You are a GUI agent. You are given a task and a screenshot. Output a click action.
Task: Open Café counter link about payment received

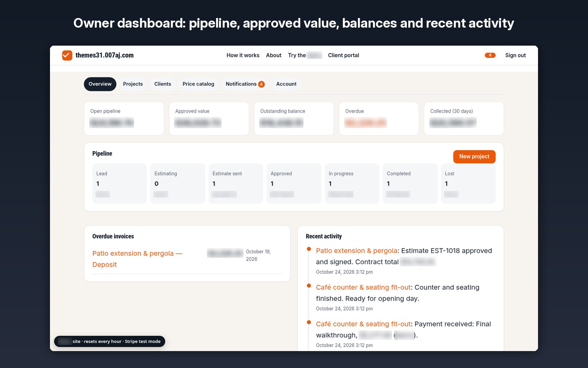coord(363,324)
